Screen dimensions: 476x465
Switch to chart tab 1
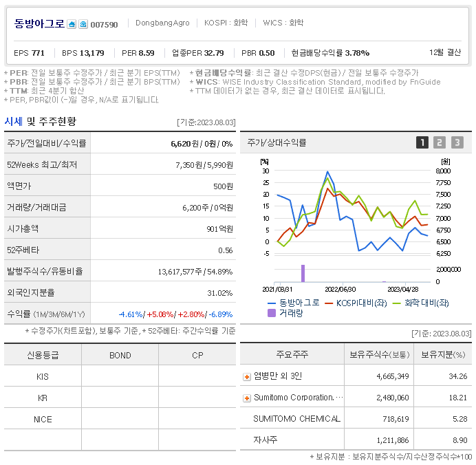(x=422, y=142)
